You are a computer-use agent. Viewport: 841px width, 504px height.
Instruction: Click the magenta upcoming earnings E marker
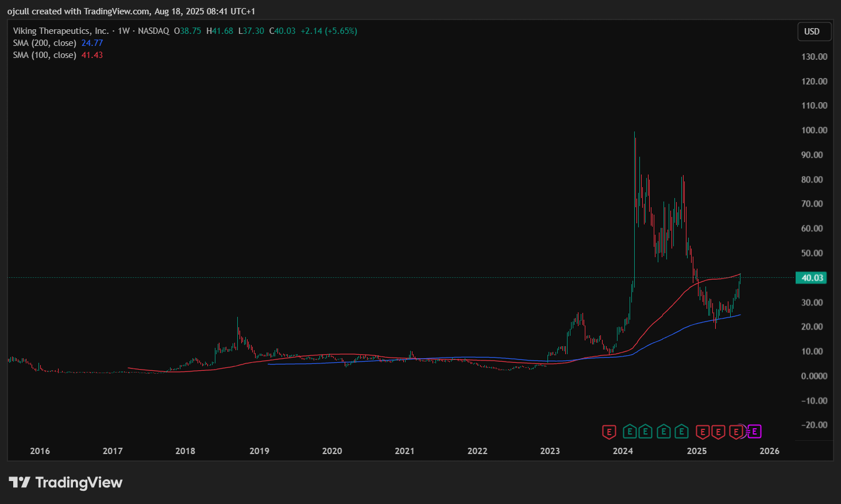(755, 432)
